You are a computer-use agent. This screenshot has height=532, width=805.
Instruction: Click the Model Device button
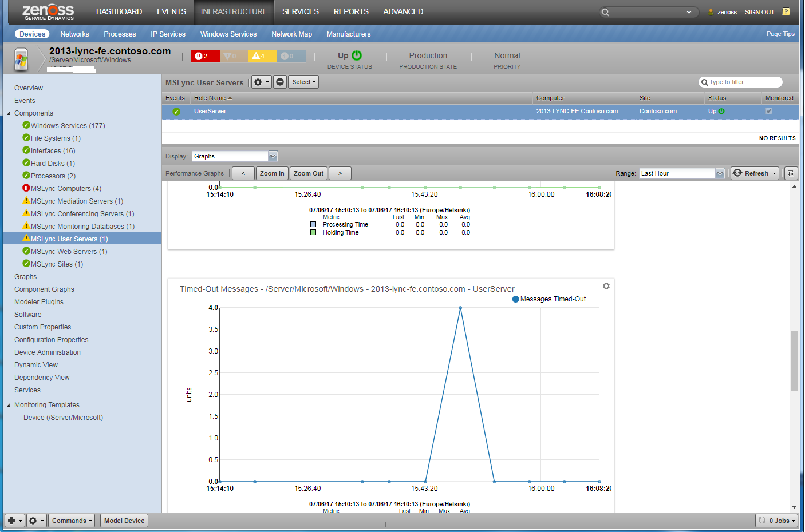click(x=124, y=521)
